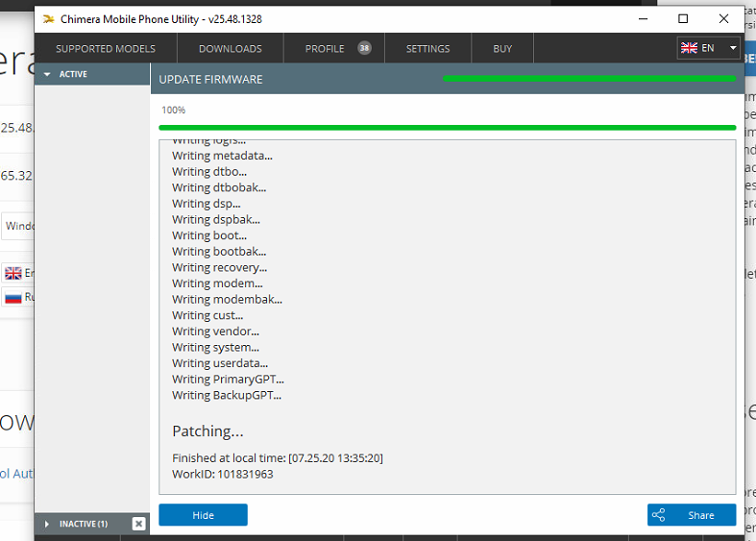Screen dimensions: 756x541
Task: Select the 'Writing modem...' log line
Action: (x=217, y=283)
